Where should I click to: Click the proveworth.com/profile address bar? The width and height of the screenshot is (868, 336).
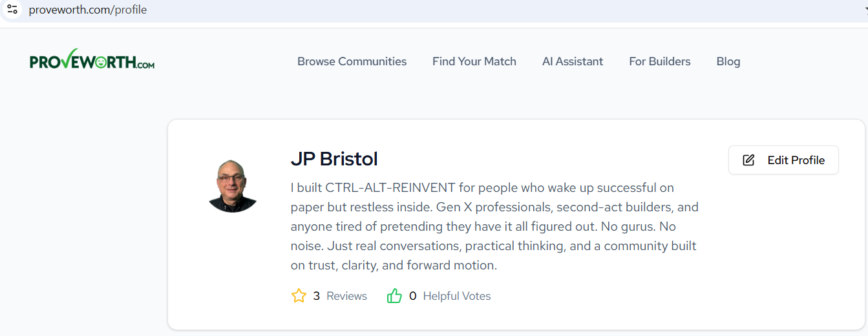[88, 10]
